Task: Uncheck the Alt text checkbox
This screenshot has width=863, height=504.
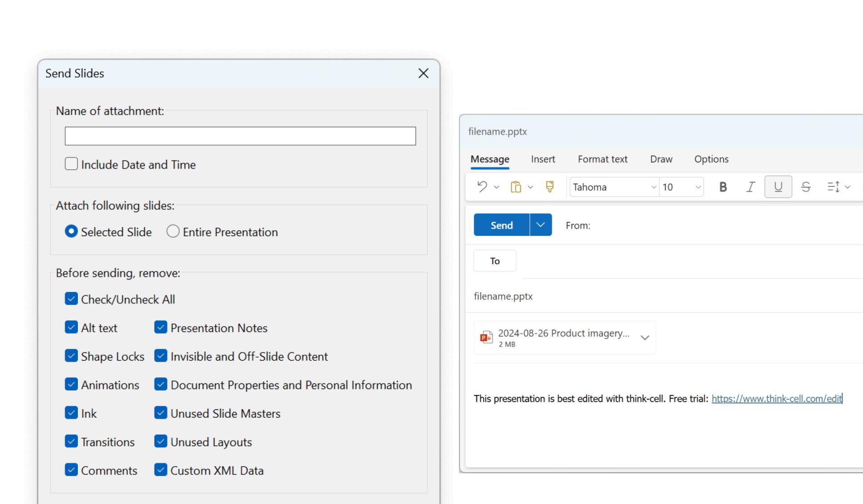Action: (x=71, y=327)
